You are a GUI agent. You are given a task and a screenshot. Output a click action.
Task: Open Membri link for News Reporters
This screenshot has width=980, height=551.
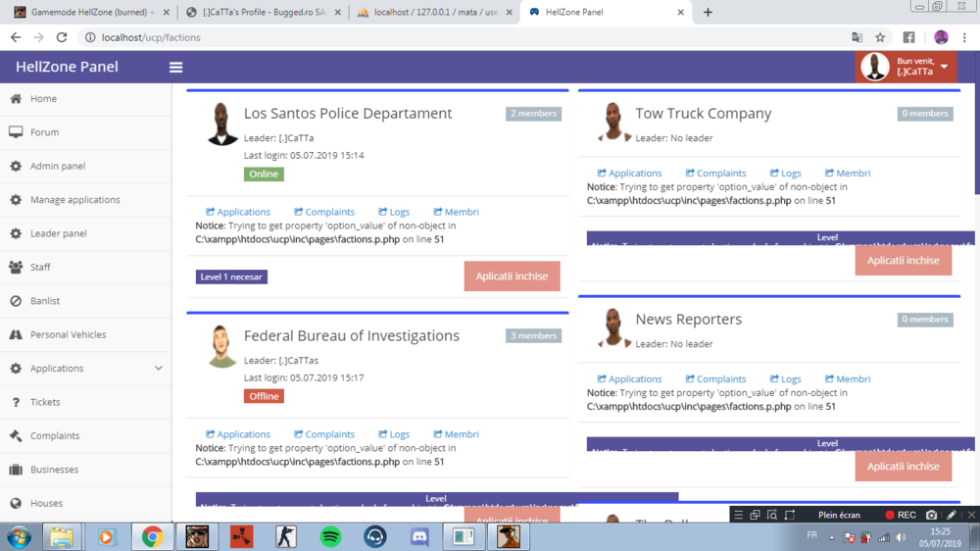pos(848,379)
